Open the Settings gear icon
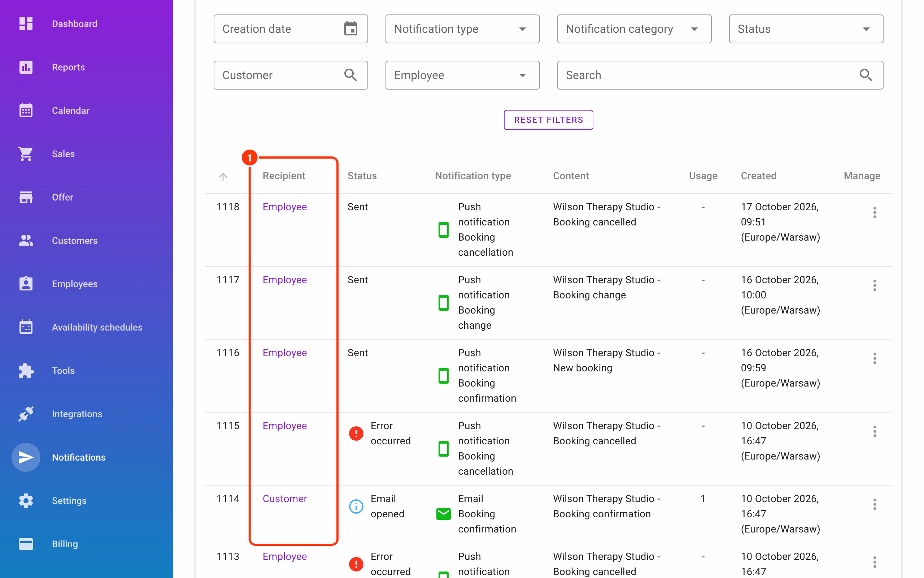Image resolution: width=924 pixels, height=578 pixels. [x=26, y=500]
